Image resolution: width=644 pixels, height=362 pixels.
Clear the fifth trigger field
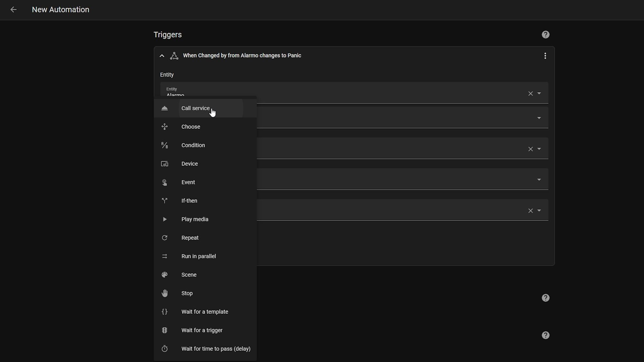(x=530, y=211)
